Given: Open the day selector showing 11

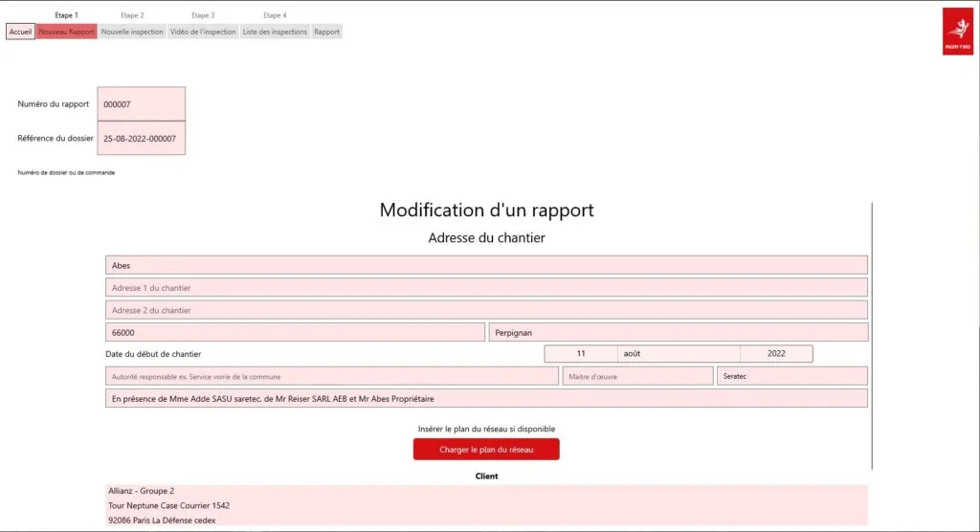Looking at the screenshot, I should tap(581, 354).
